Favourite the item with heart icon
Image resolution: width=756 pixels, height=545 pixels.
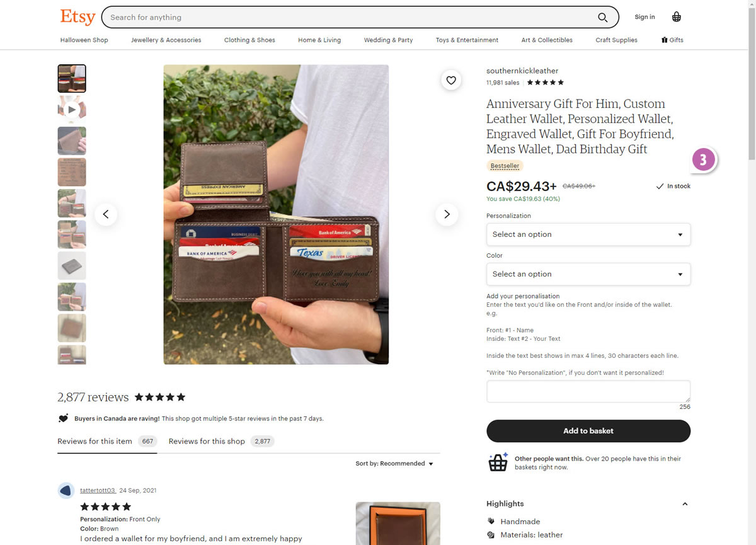[451, 80]
